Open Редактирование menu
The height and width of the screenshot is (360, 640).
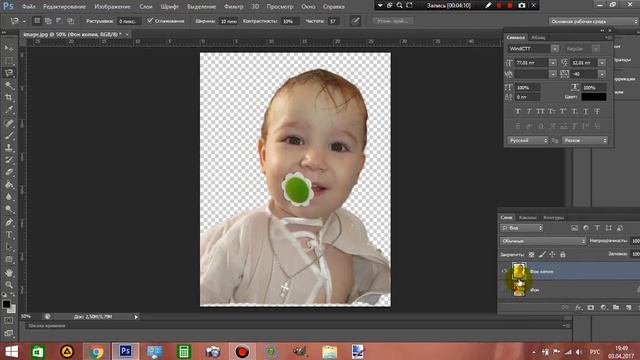coord(64,7)
